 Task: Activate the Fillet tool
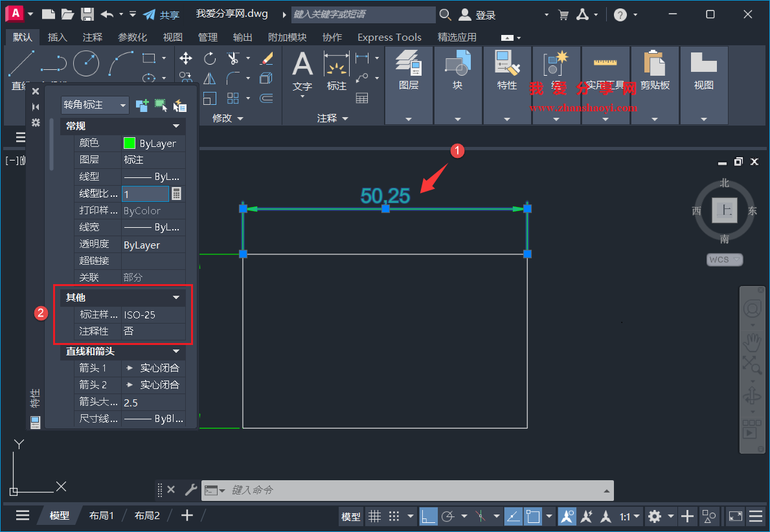[x=232, y=78]
